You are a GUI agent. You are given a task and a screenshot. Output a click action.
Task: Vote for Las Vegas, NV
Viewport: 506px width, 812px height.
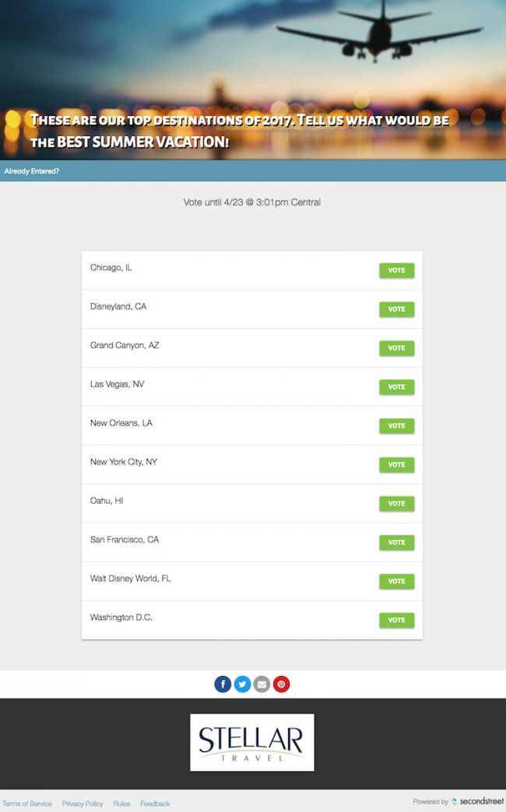coord(396,387)
